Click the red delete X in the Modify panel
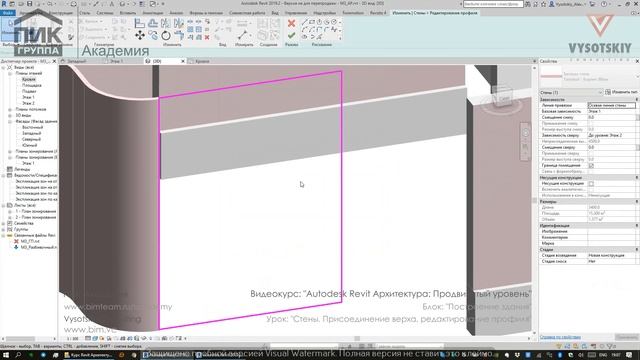 (x=207, y=37)
